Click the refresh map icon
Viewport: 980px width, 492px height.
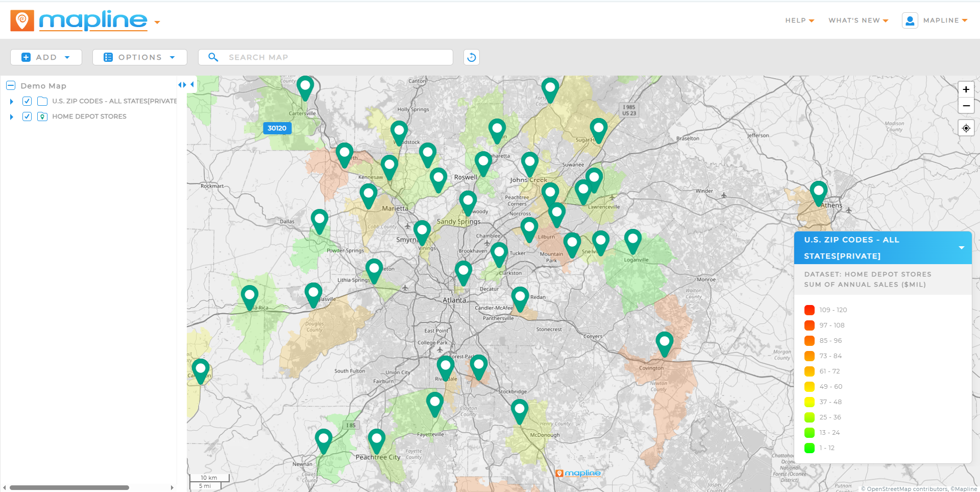471,57
